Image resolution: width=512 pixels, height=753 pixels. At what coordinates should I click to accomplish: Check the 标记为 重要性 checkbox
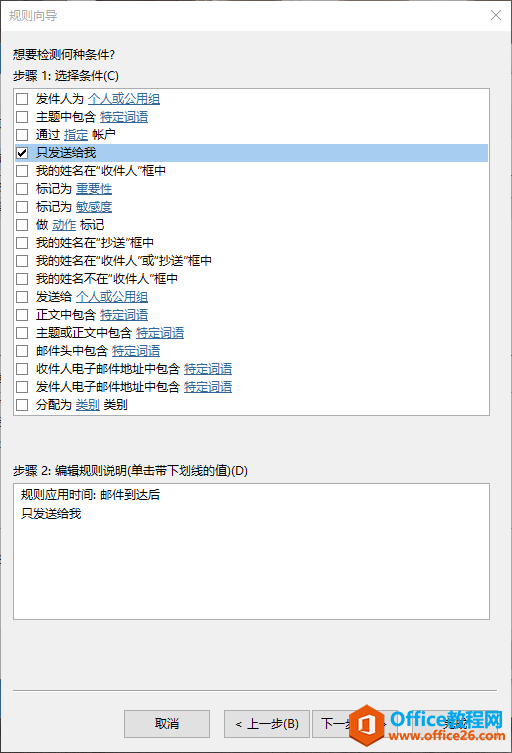[x=22, y=189]
